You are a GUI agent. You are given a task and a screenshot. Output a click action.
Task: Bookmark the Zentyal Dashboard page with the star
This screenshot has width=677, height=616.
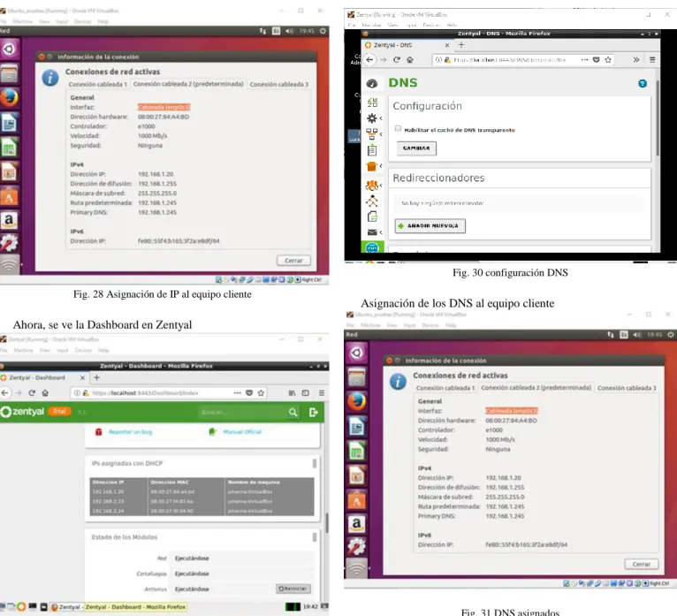pos(261,392)
